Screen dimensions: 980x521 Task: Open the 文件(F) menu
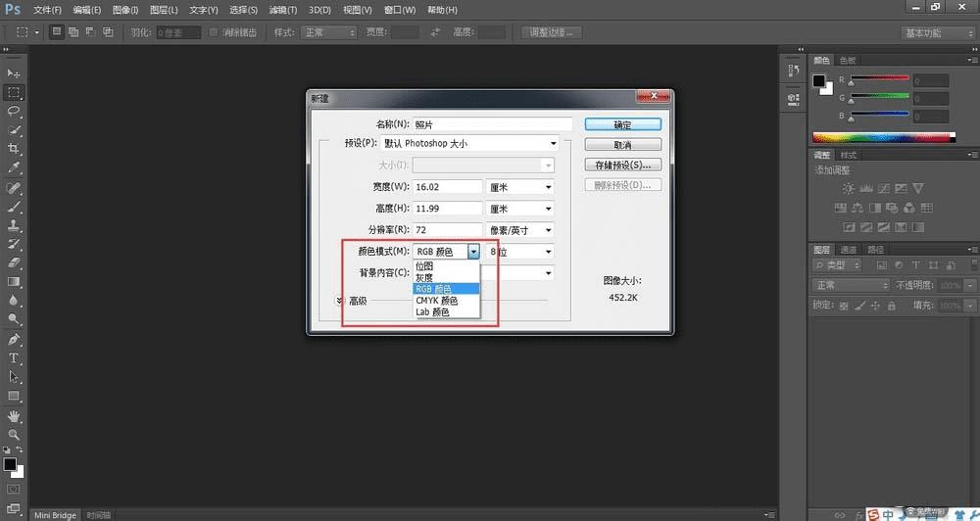[x=47, y=10]
